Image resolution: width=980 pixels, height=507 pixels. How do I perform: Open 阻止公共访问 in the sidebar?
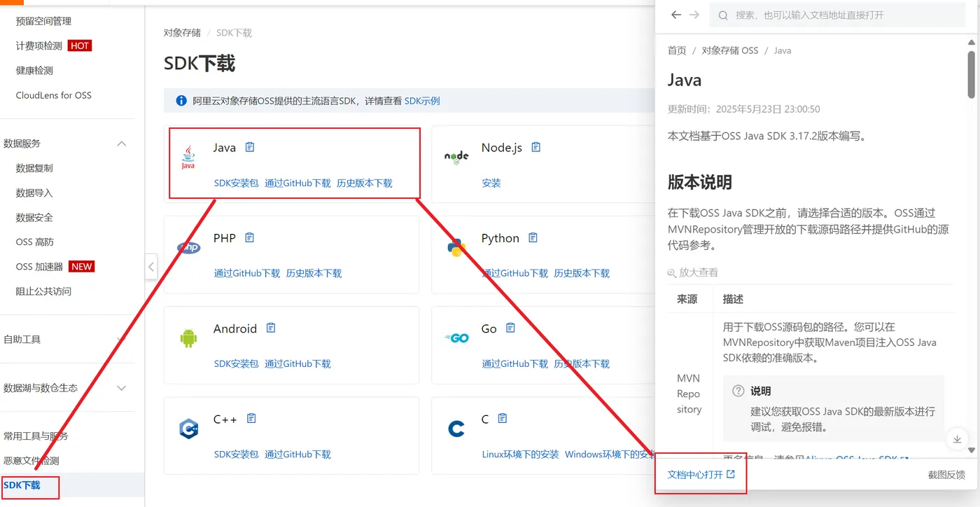(43, 291)
